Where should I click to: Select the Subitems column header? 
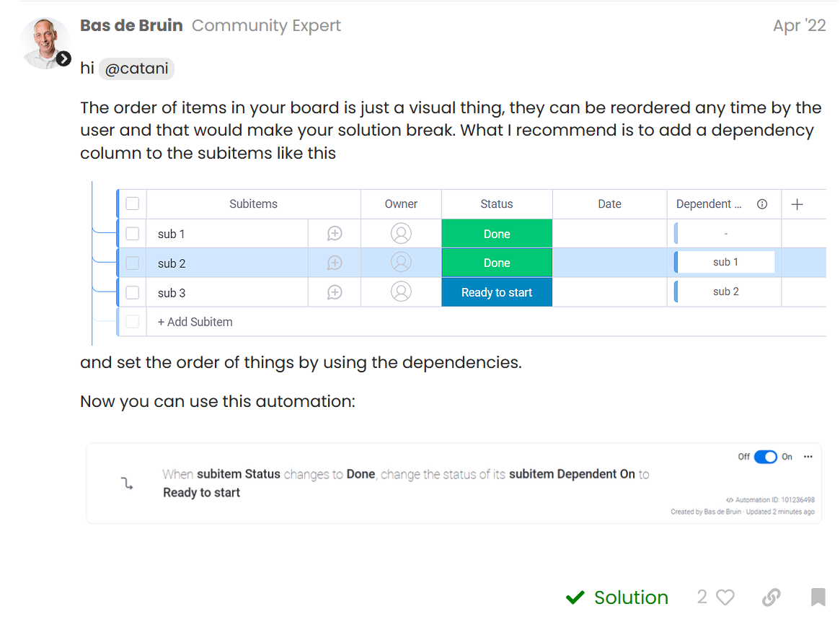coord(253,203)
